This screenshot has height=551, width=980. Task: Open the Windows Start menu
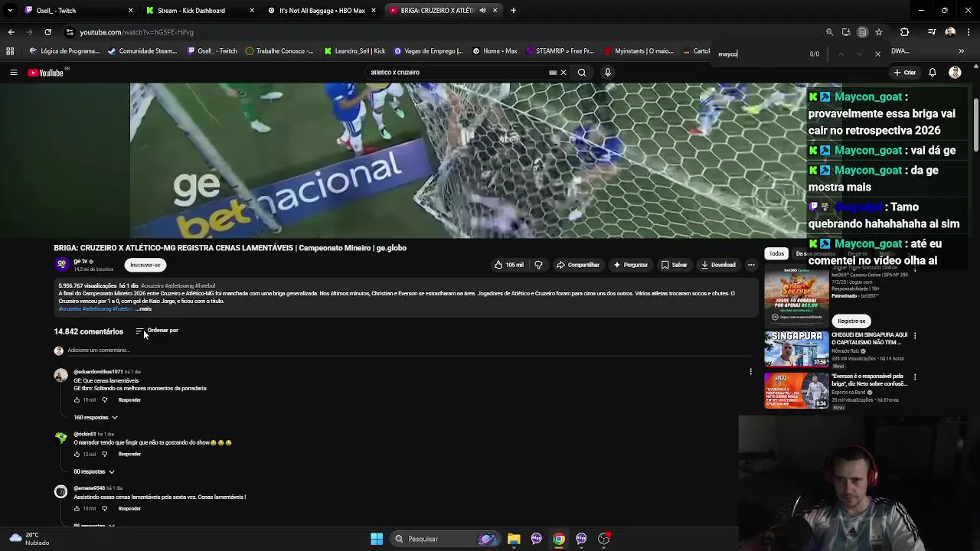coord(377,539)
